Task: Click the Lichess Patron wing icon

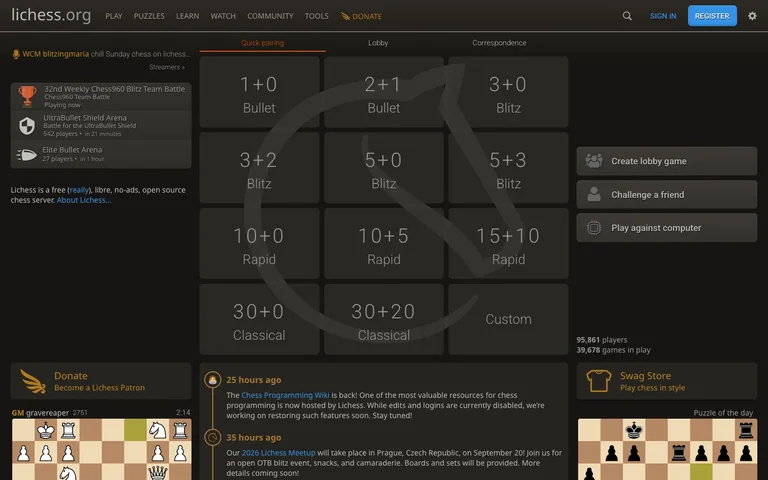Action: [33, 381]
